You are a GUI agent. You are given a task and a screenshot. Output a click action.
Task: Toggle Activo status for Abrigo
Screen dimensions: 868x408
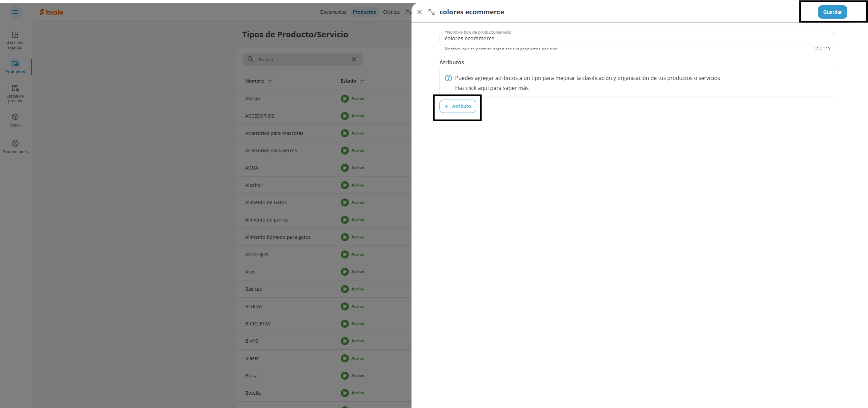coord(345,98)
